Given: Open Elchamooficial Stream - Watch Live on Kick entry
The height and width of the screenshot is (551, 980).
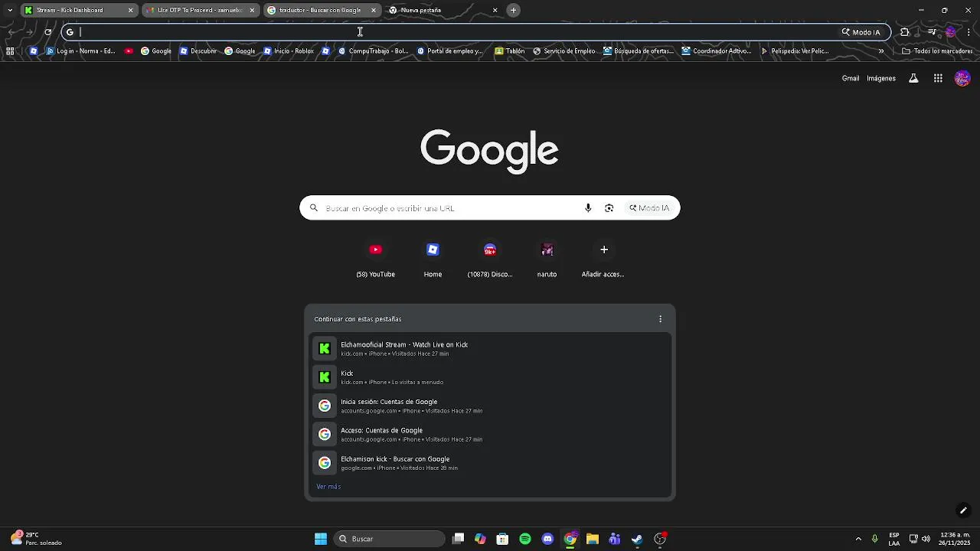Looking at the screenshot, I should [490, 349].
